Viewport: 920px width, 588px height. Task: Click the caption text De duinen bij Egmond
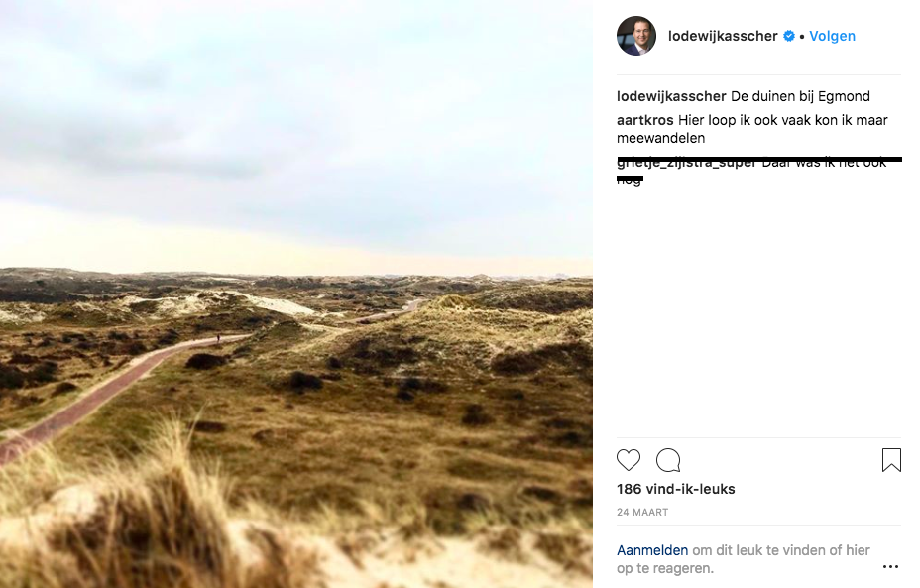click(800, 96)
